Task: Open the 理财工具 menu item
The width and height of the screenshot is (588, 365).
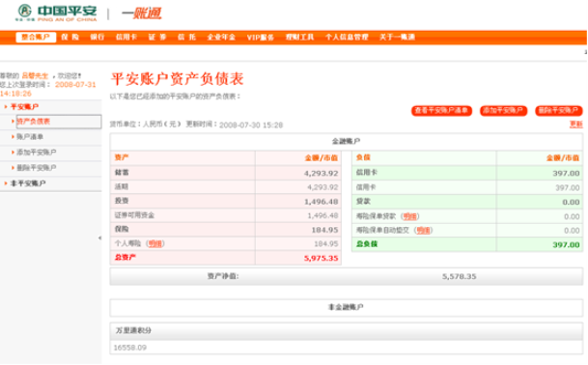Action: coord(299,37)
